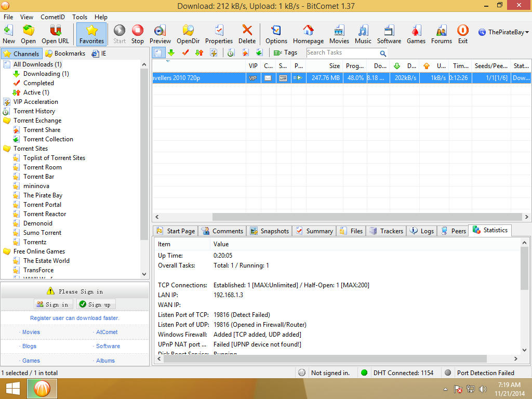Stop the selected task using Stop icon
The height and width of the screenshot is (399, 532).
[x=137, y=34]
